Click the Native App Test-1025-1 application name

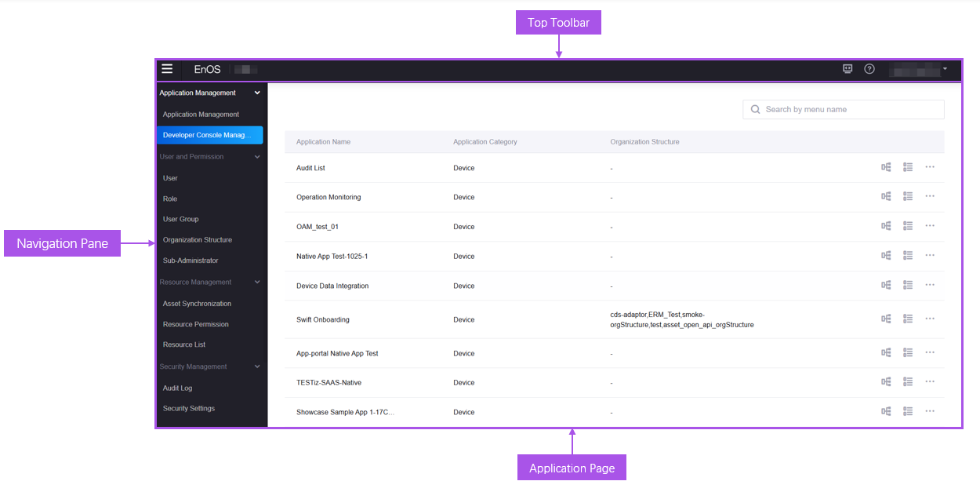(332, 257)
